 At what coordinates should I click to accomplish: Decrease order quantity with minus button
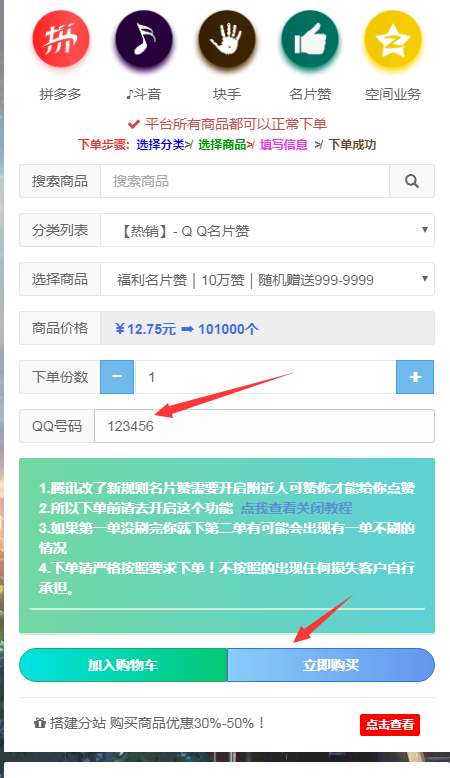pyautogui.click(x=117, y=377)
